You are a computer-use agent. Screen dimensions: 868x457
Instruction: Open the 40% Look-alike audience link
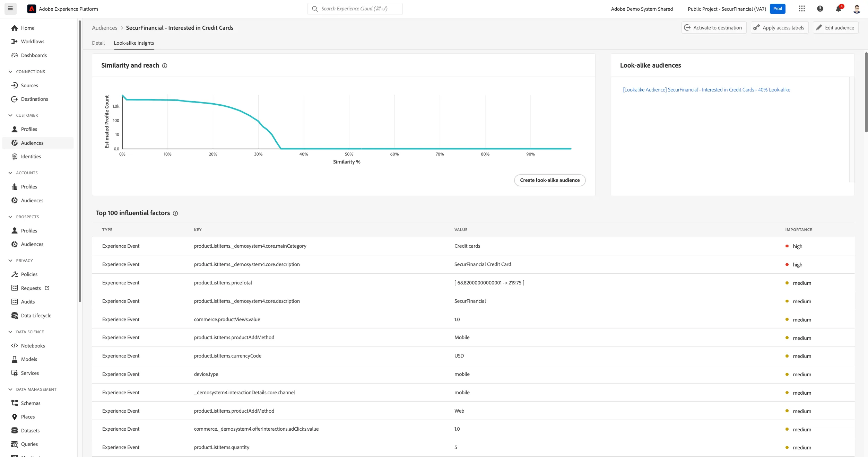click(x=706, y=90)
